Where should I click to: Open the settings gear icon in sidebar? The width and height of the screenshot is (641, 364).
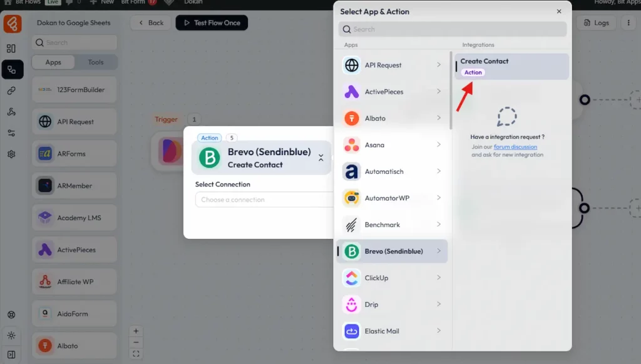pyautogui.click(x=11, y=154)
